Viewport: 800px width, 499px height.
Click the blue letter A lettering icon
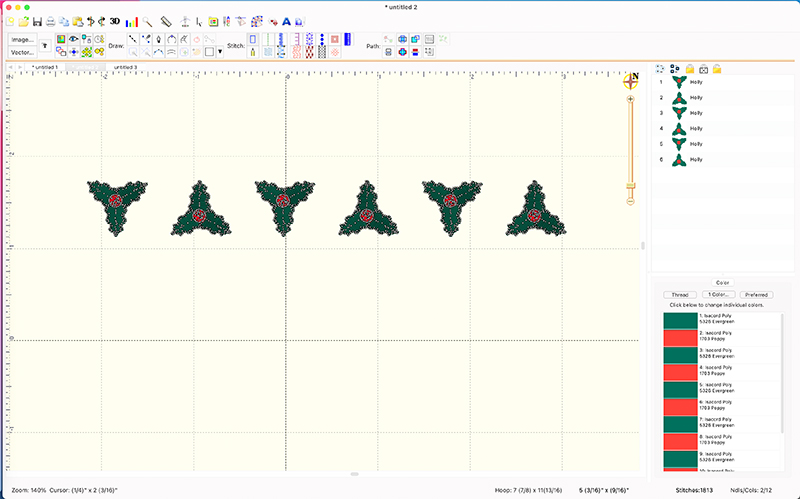(x=286, y=21)
